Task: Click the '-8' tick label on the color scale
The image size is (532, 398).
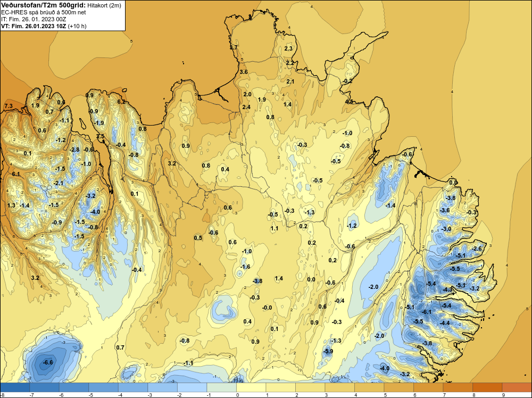Action: click(2, 395)
